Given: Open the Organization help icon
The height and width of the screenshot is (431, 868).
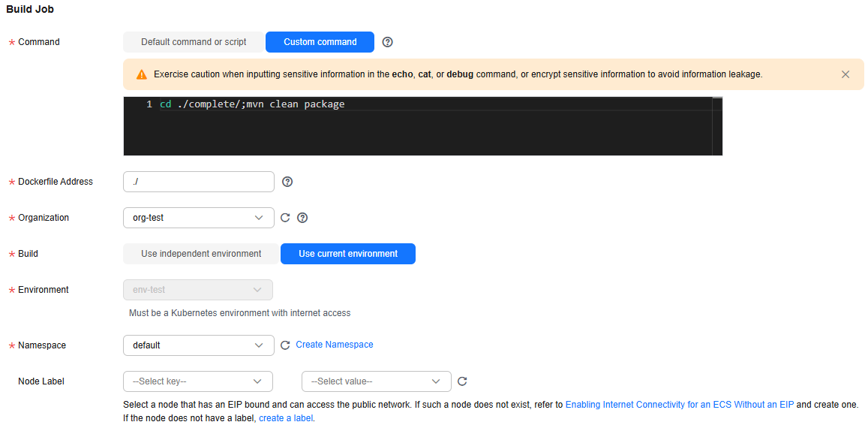Looking at the screenshot, I should [302, 218].
